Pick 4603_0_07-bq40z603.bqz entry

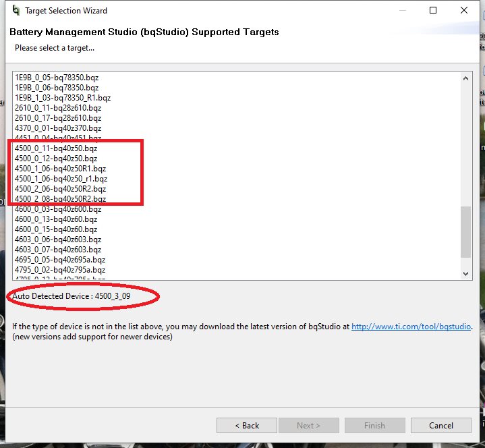click(58, 250)
